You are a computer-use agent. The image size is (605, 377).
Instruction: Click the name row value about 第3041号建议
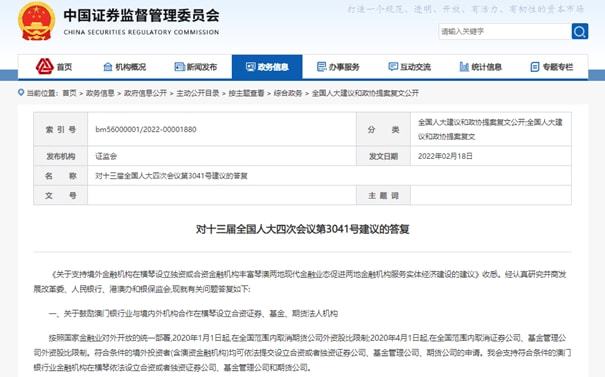pyautogui.click(x=171, y=176)
